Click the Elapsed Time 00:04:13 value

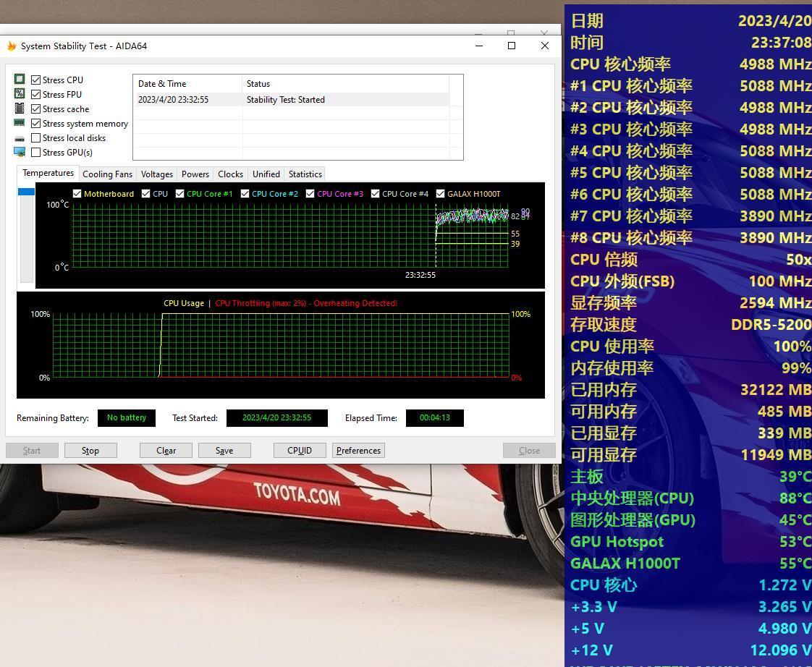point(434,418)
